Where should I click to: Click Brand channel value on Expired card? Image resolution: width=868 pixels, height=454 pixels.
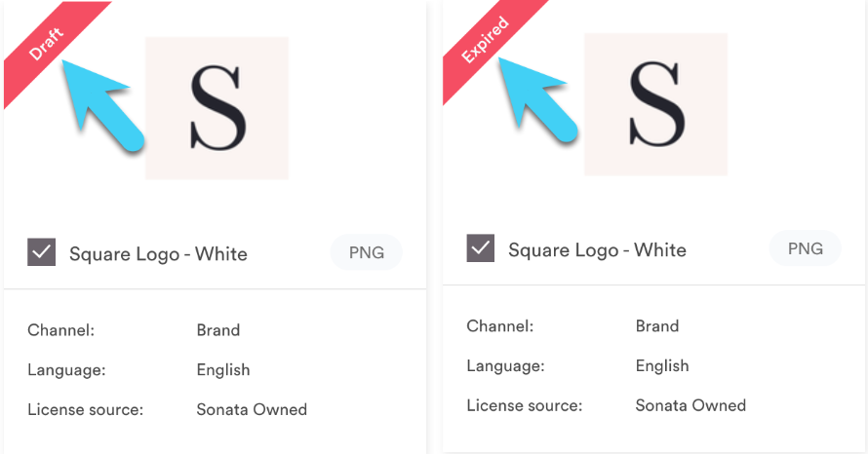tap(657, 326)
